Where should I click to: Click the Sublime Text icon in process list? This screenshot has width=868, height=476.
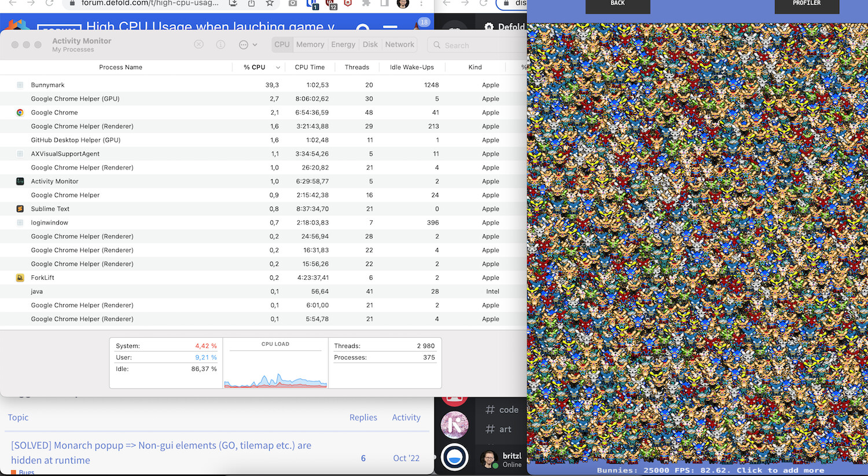(x=20, y=209)
